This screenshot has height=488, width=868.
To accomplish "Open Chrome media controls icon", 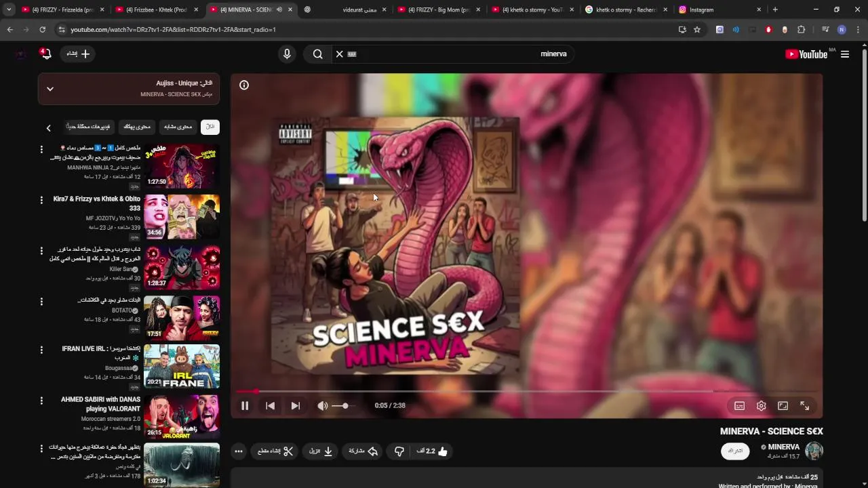I will point(825,30).
